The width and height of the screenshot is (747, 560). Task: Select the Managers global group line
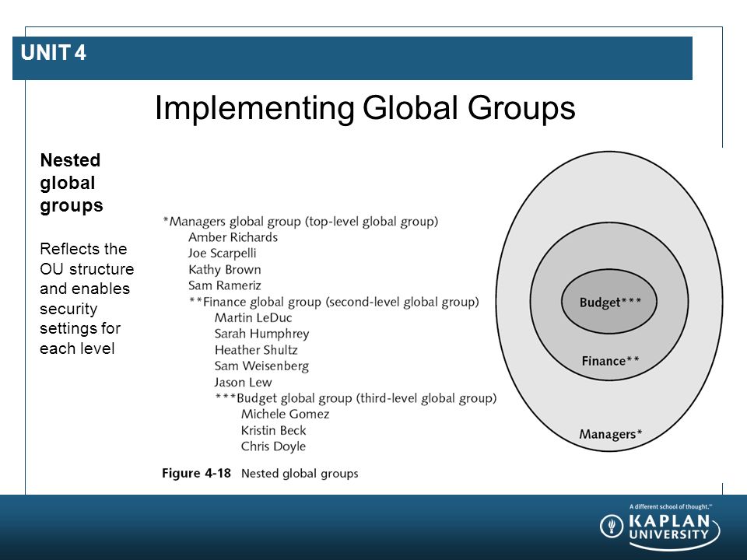click(x=300, y=222)
